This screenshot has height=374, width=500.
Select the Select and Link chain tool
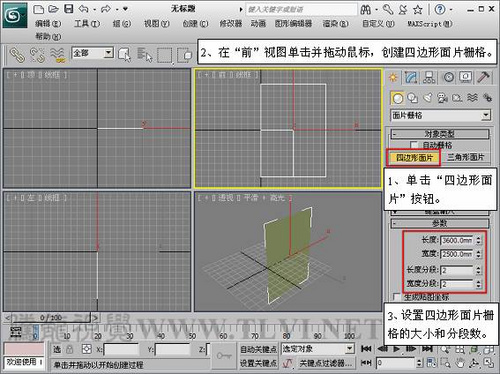[x=17, y=55]
